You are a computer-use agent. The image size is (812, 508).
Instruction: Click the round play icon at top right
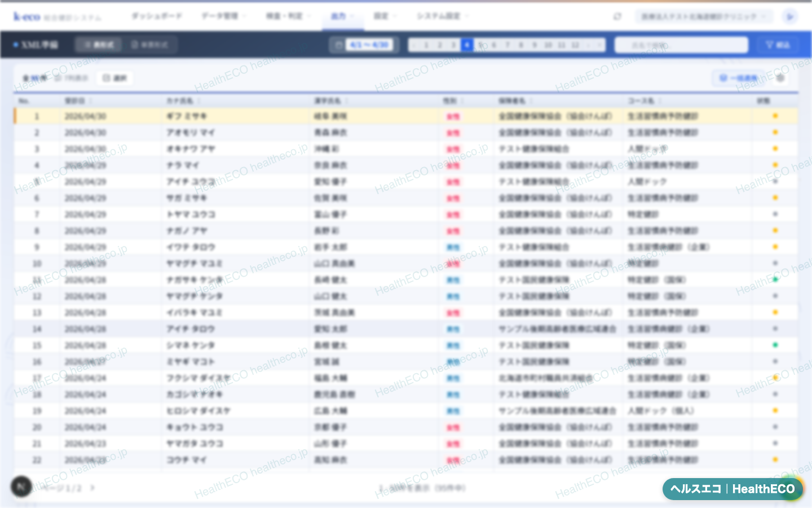coord(790,16)
